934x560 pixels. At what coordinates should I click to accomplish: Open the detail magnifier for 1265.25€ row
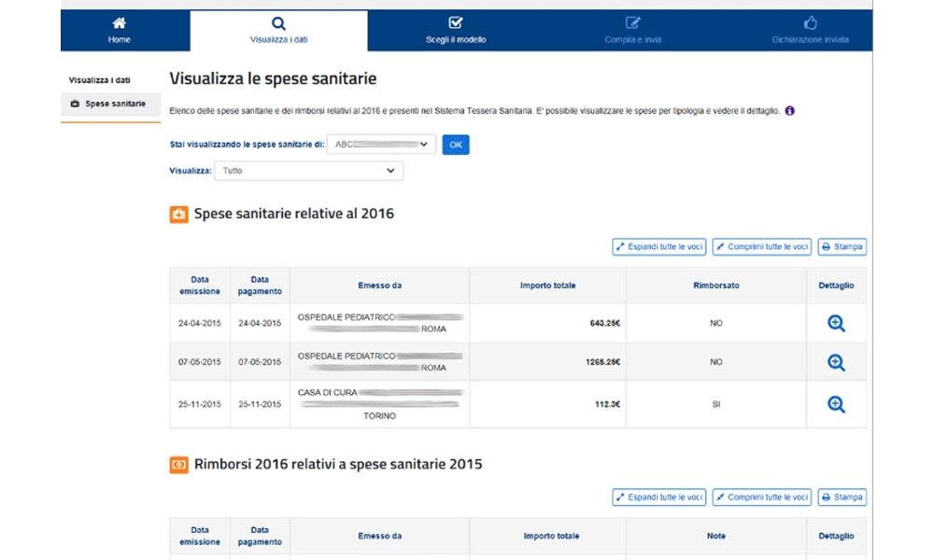pos(836,362)
